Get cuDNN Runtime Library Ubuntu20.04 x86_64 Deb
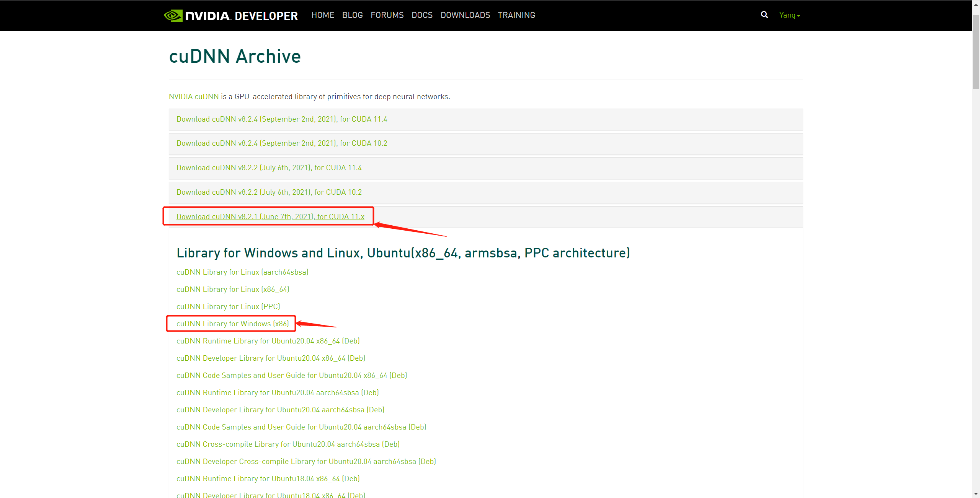This screenshot has height=498, width=980. coord(268,341)
